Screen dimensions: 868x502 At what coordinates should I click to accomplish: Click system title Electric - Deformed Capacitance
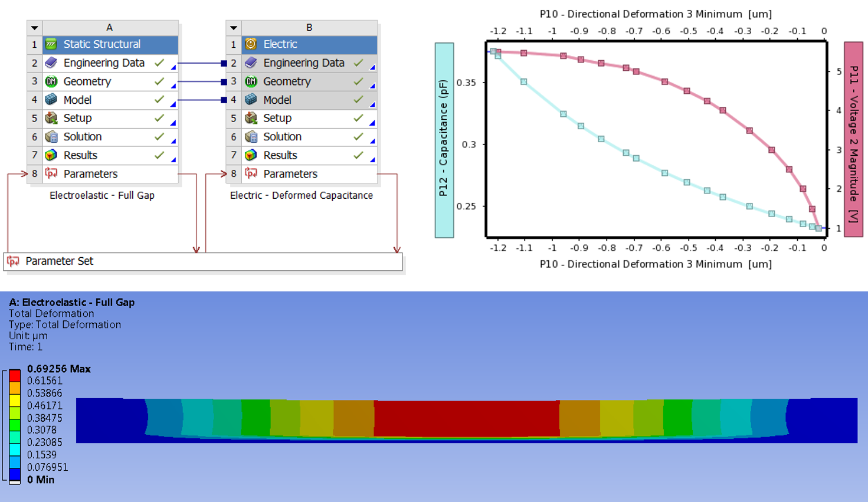[302, 195]
